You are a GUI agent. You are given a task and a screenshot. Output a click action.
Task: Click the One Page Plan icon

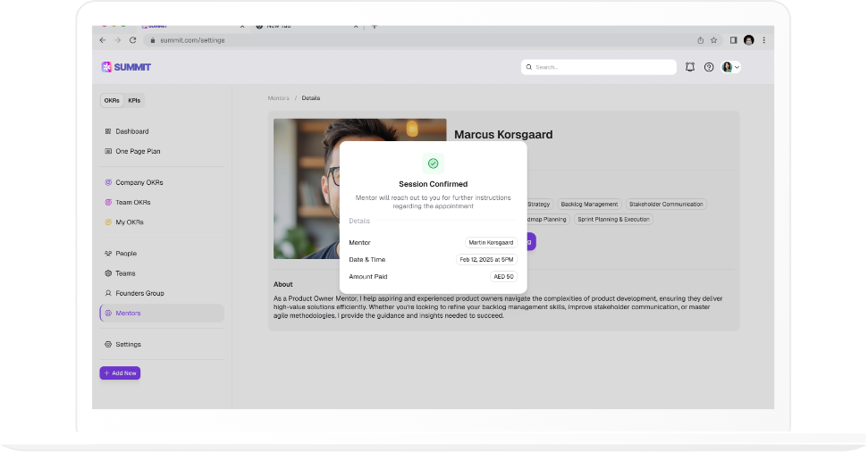coord(108,151)
